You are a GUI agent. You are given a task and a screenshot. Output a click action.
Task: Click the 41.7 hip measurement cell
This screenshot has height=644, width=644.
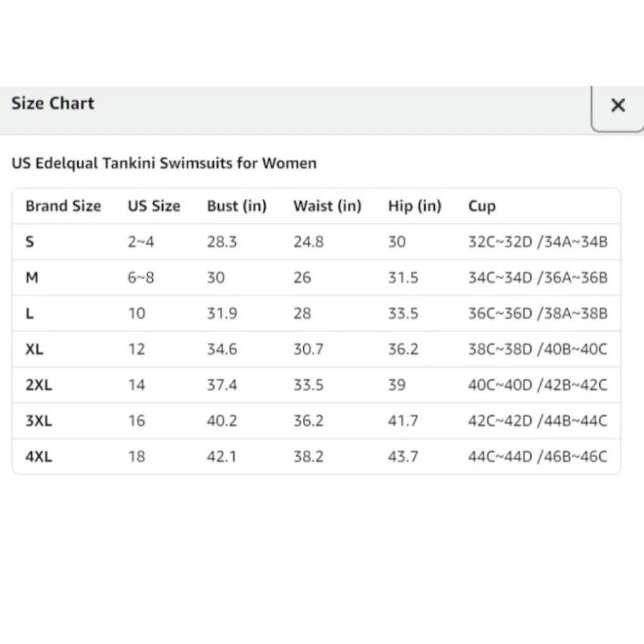[402, 421]
